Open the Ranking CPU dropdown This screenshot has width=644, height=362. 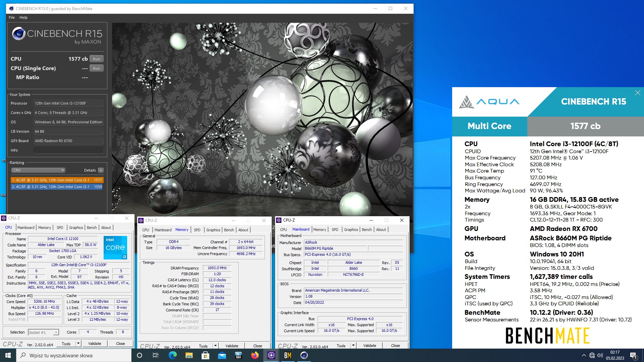pos(39,170)
